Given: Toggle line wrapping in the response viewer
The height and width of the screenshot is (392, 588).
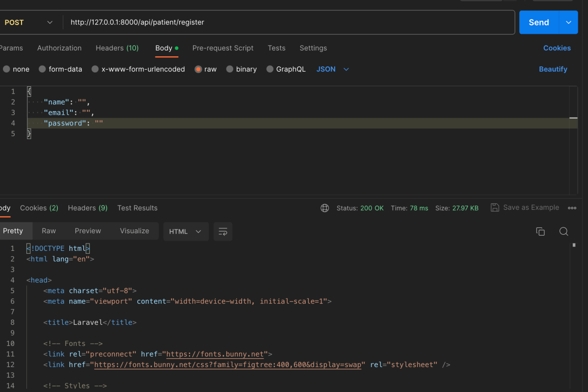Looking at the screenshot, I should [223, 231].
